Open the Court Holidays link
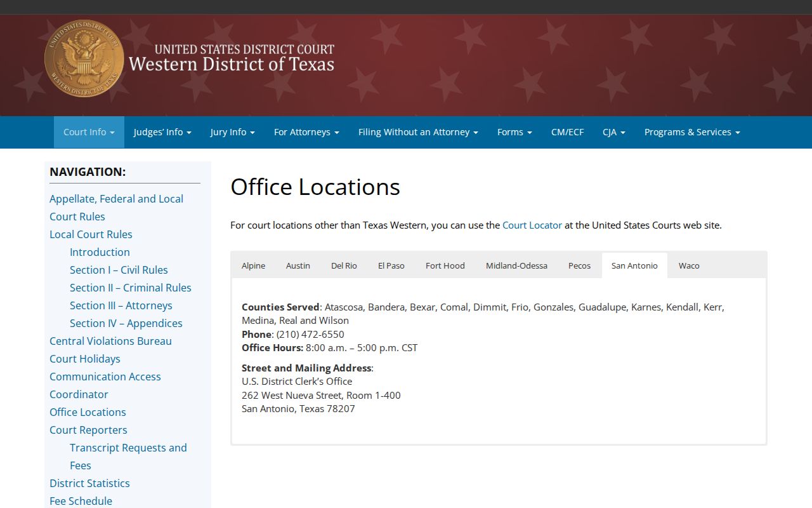This screenshot has height=508, width=812. [85, 359]
